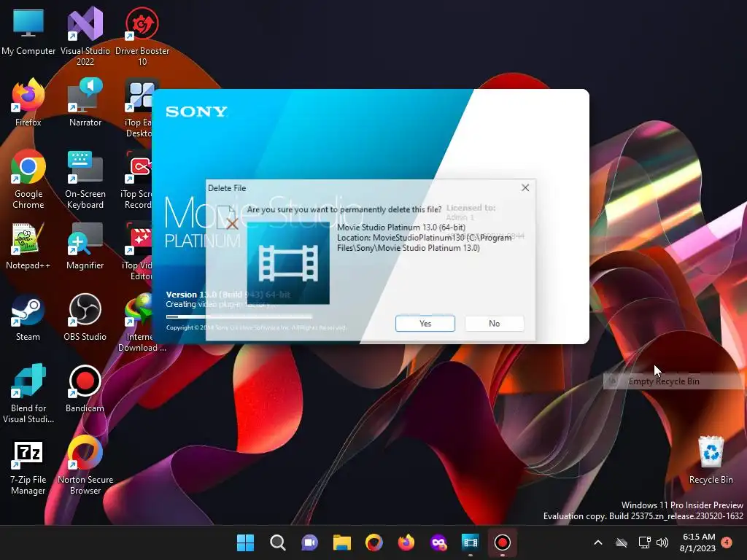Open purple mask app in taskbar
Image resolution: width=747 pixels, height=560 pixels.
pos(438,542)
